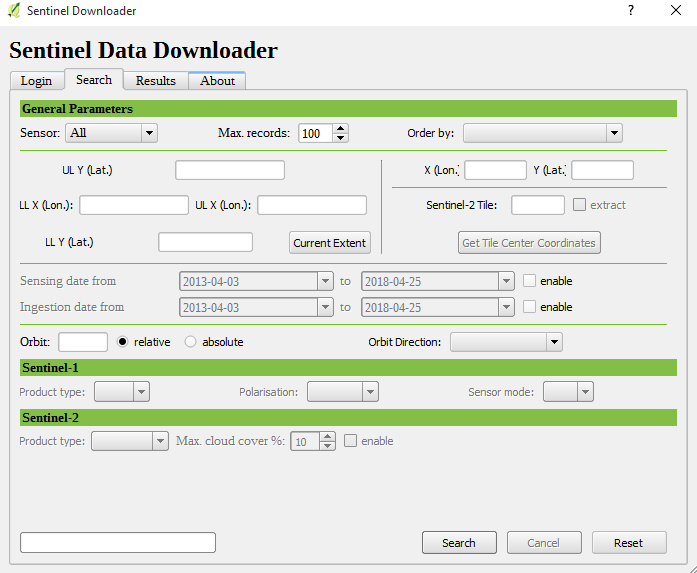
Task: Click the help question mark icon
Action: (x=631, y=11)
